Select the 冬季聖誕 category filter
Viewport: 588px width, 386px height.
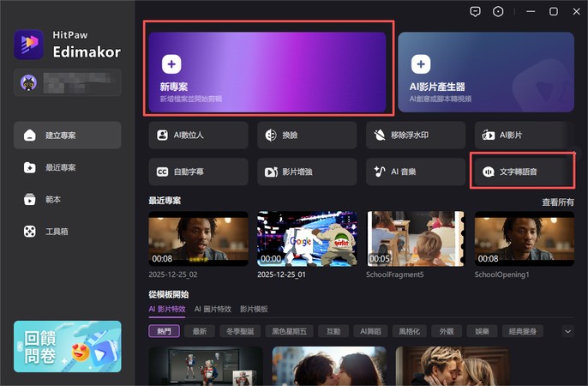click(240, 331)
